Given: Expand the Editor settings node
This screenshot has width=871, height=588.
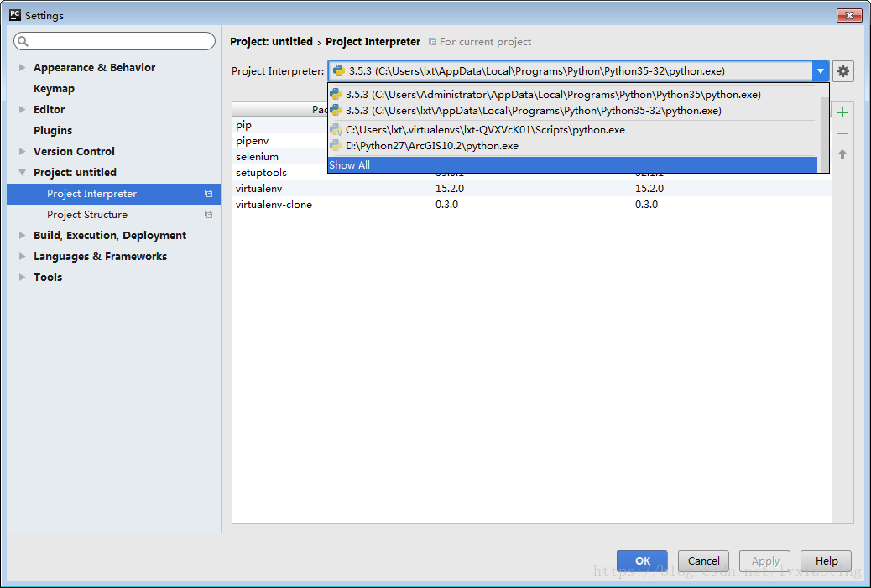Looking at the screenshot, I should pos(22,109).
